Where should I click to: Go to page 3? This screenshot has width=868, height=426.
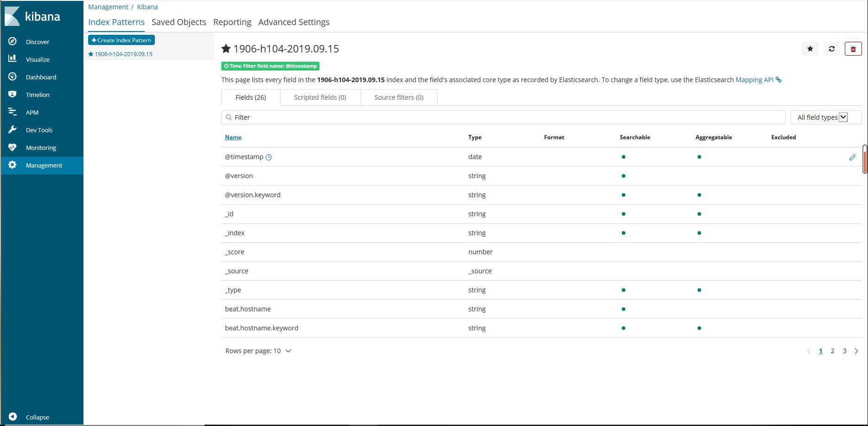tap(845, 351)
